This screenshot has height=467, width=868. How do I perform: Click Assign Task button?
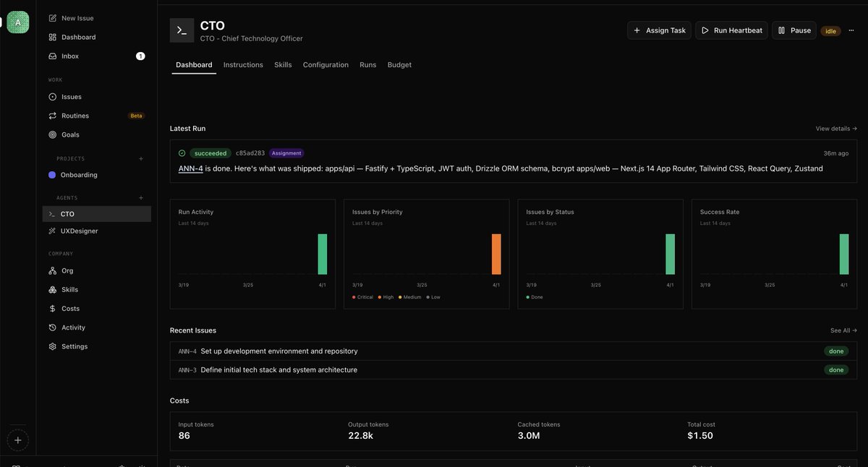(x=659, y=30)
